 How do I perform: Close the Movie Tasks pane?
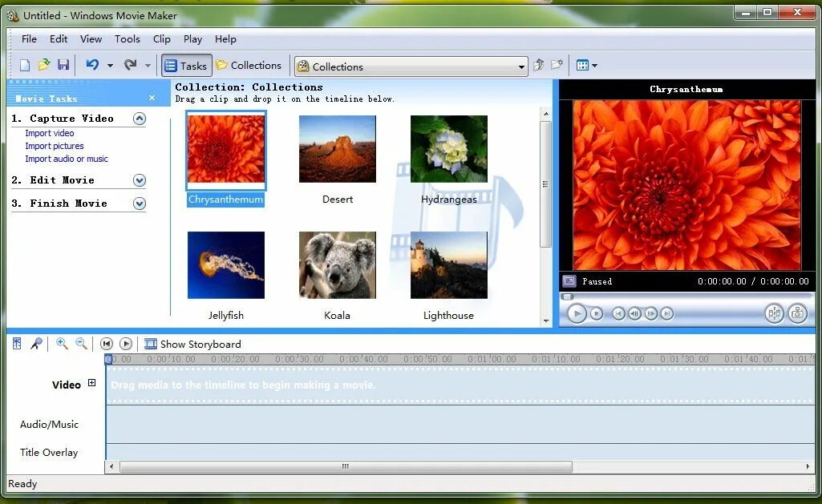point(152,98)
